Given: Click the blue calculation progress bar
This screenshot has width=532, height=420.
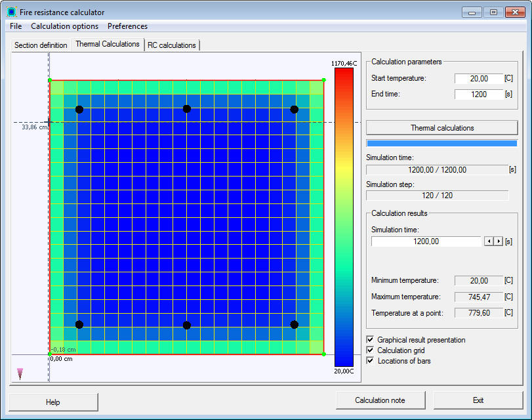Looking at the screenshot, I should pos(441,143).
